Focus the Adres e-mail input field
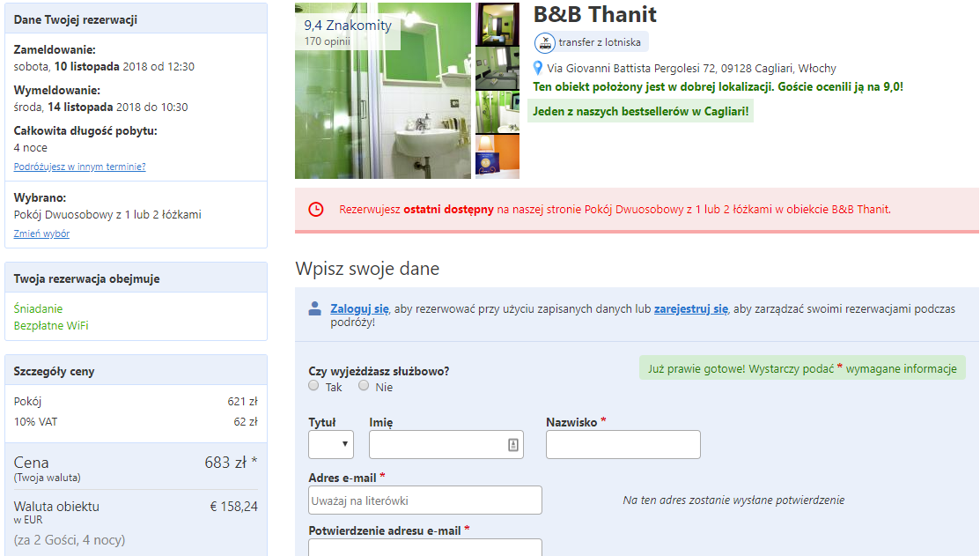This screenshot has height=556, width=980. [425, 500]
